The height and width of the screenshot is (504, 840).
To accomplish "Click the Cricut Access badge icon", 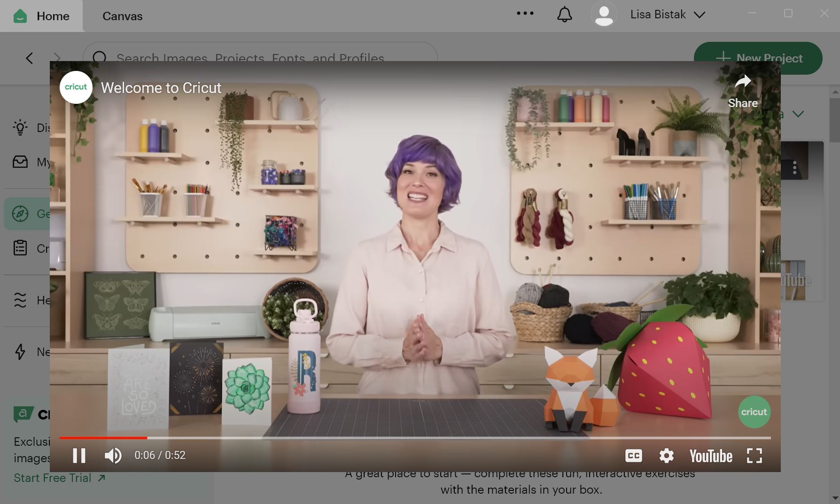I will pos(23,414).
